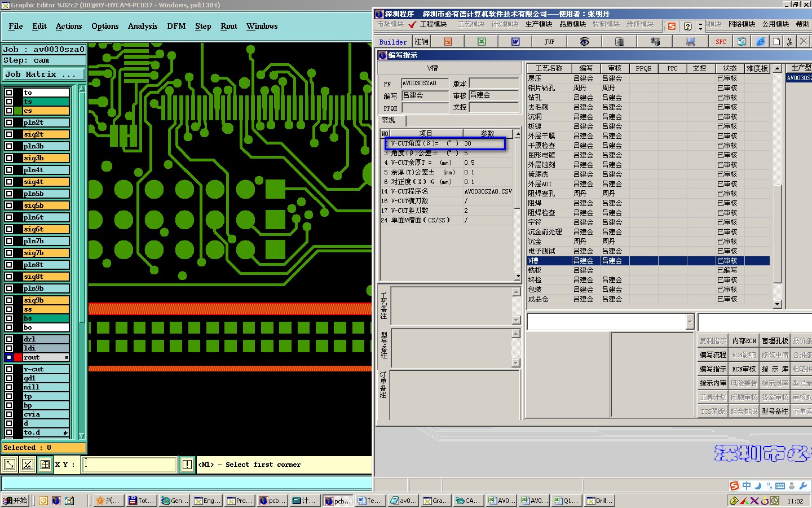Screen dimensions: 812x508
Task: Click the notepad icon in quick launch
Action: pos(69,501)
